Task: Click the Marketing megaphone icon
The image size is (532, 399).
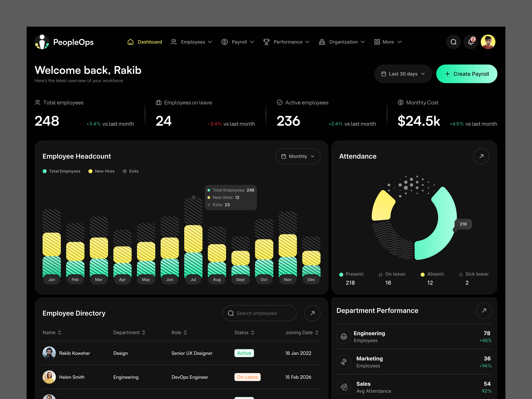Action: [x=344, y=362]
